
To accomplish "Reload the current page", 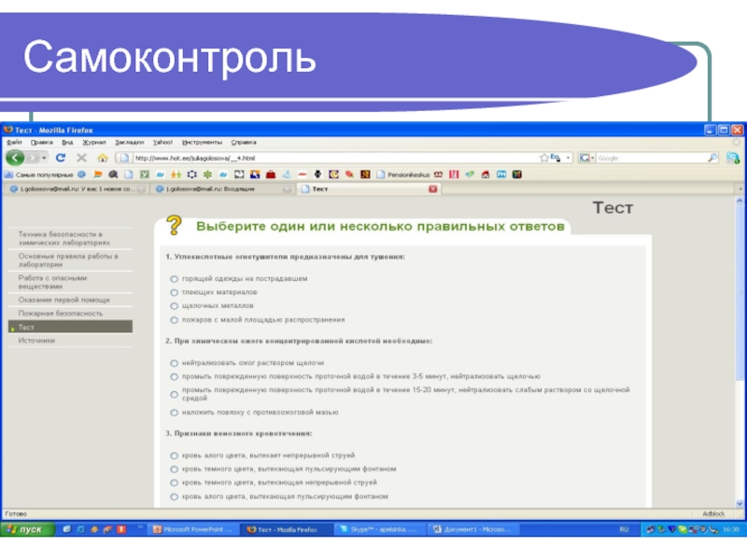I will pyautogui.click(x=61, y=158).
